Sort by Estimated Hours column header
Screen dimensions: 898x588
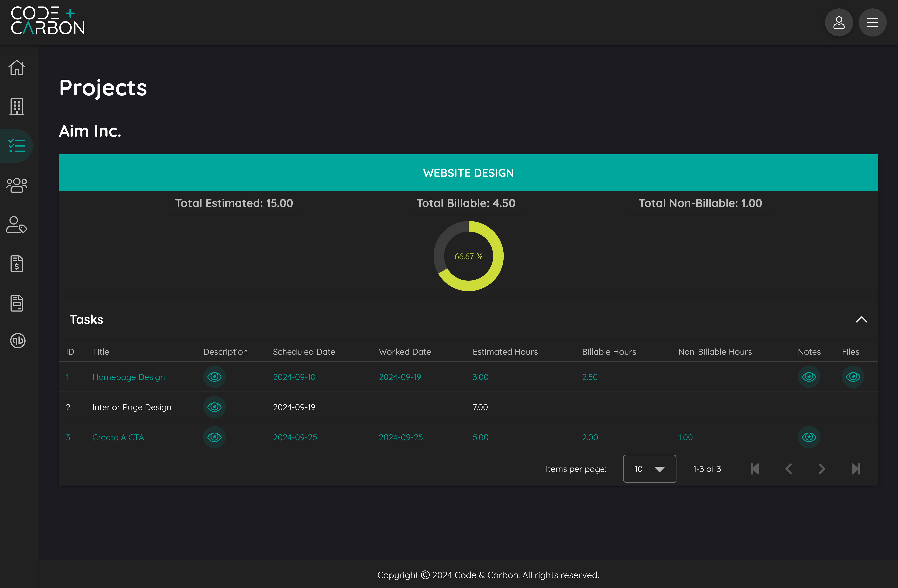click(x=505, y=352)
